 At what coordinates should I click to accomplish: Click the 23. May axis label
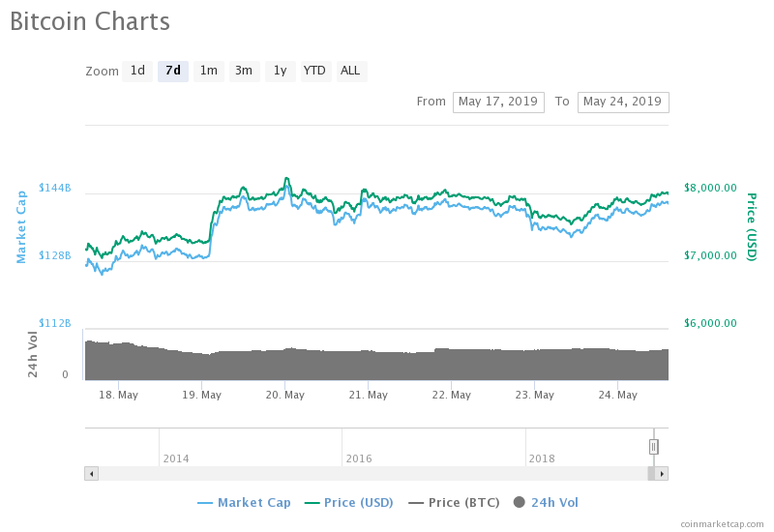pyautogui.click(x=535, y=395)
